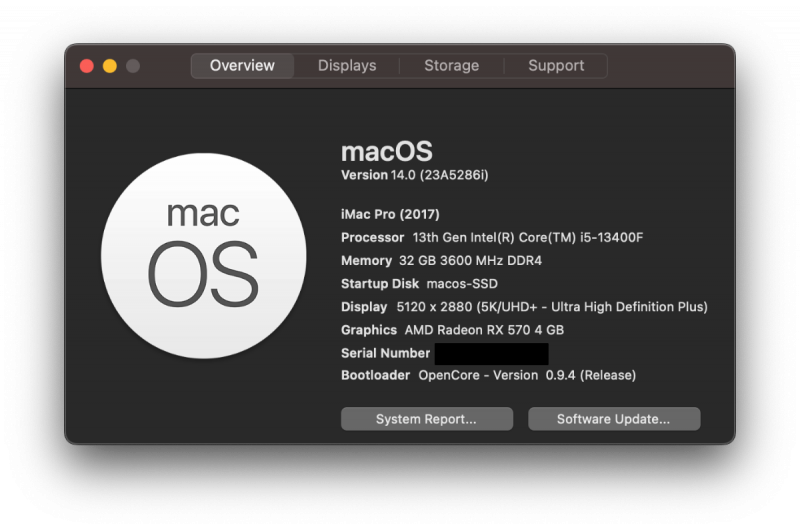Click the Processor label
The height and width of the screenshot is (530, 800).
pos(372,237)
